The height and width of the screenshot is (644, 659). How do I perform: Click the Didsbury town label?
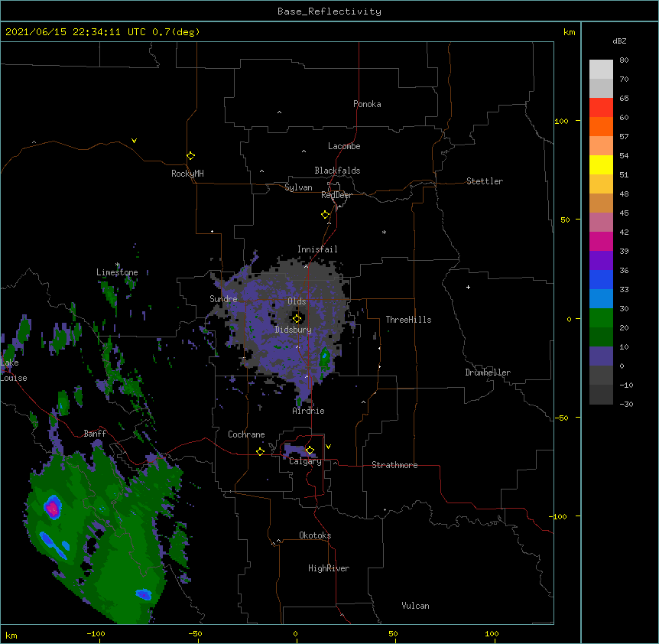click(x=294, y=330)
